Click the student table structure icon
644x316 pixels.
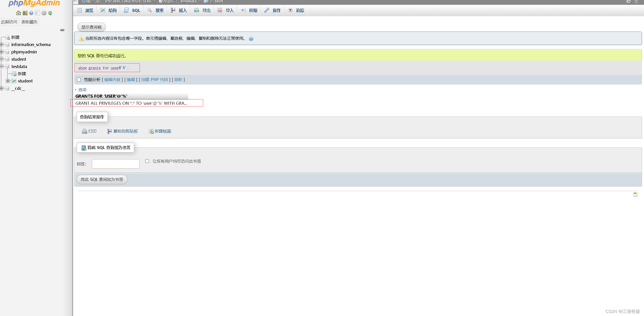(x=14, y=81)
